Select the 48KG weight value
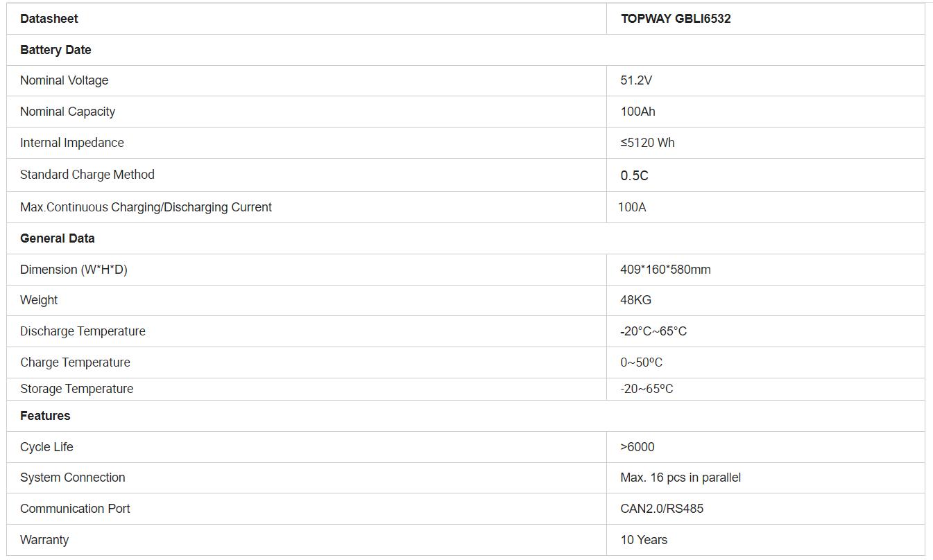 click(635, 300)
